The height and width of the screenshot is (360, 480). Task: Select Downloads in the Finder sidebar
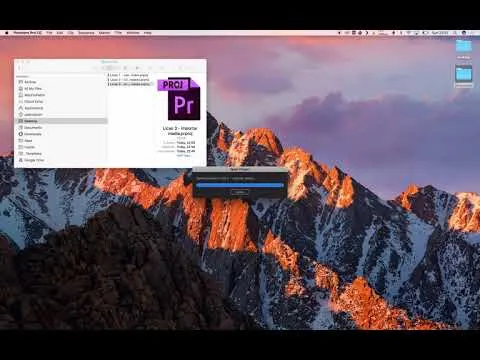coord(33,134)
